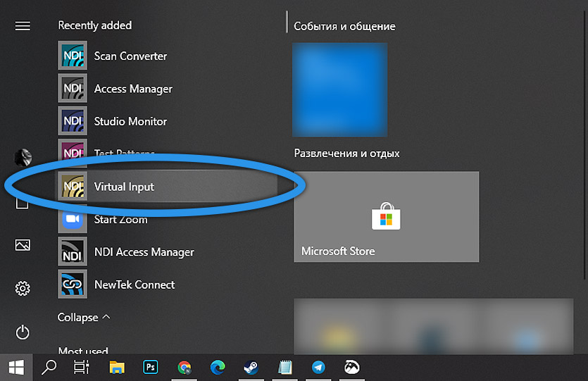
Task: Open Google Chrome from the taskbar
Action: tap(184, 367)
